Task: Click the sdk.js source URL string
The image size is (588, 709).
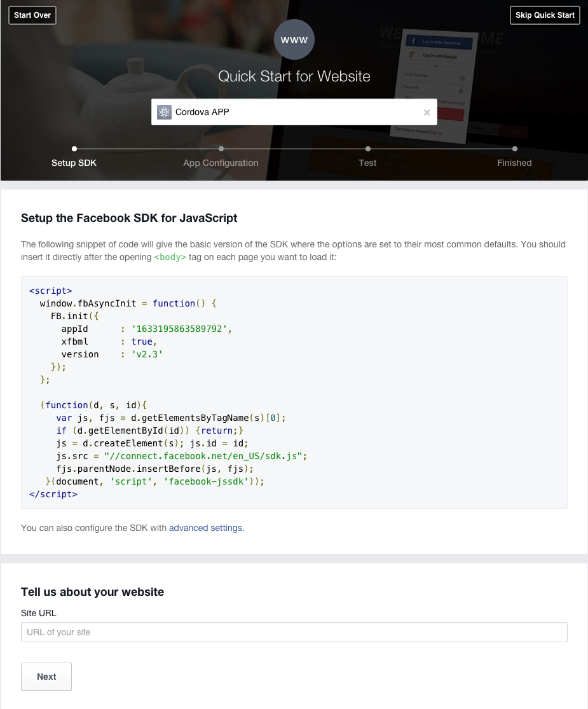Action: point(203,456)
